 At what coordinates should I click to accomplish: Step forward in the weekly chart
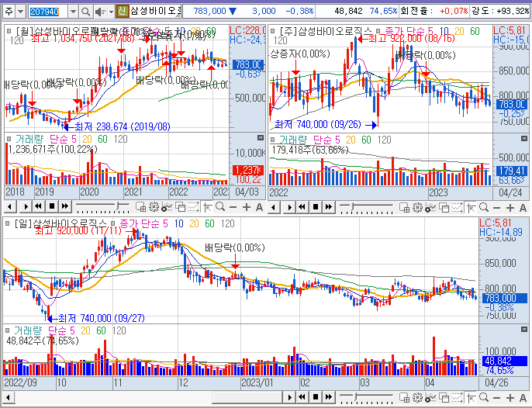[x=289, y=207]
